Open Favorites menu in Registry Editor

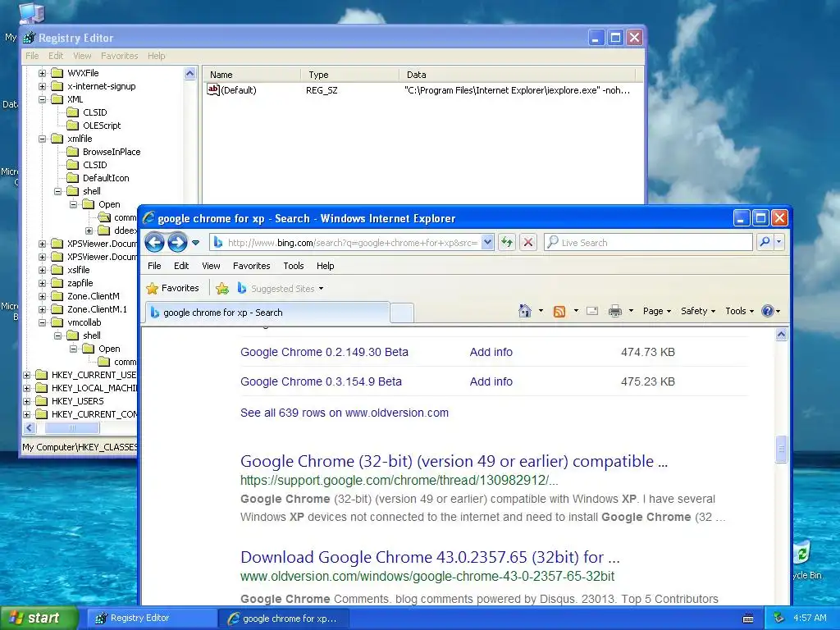(120, 56)
